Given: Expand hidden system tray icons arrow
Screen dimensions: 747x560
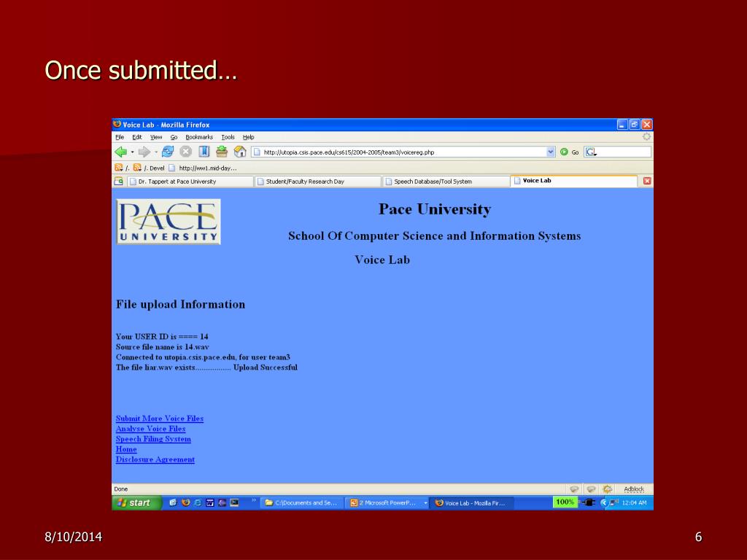Looking at the screenshot, I should [604, 502].
